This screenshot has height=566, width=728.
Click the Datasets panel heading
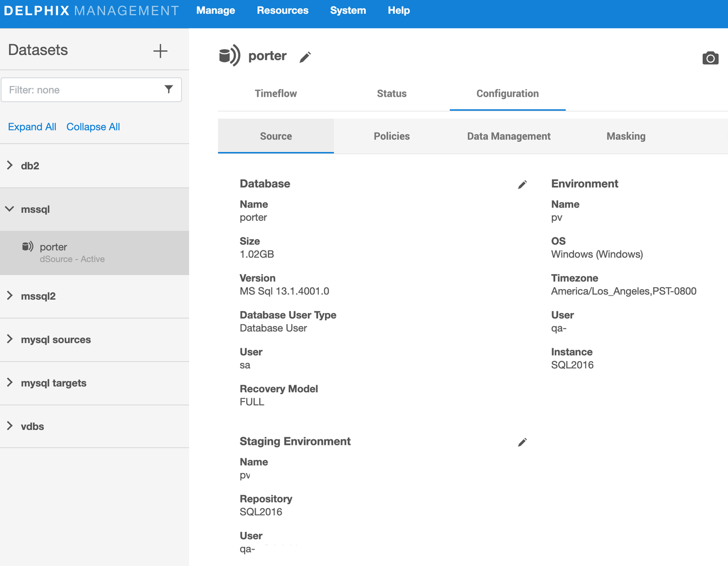click(38, 50)
